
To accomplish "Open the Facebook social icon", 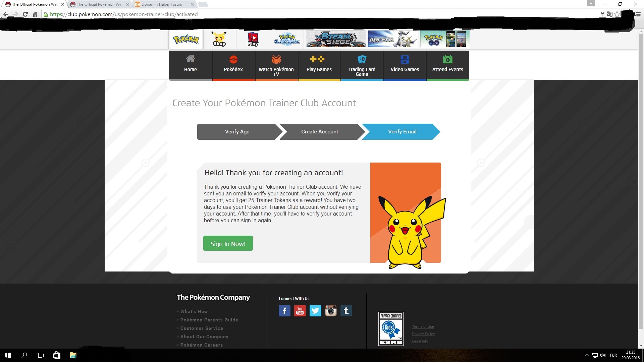I will 284,311.
